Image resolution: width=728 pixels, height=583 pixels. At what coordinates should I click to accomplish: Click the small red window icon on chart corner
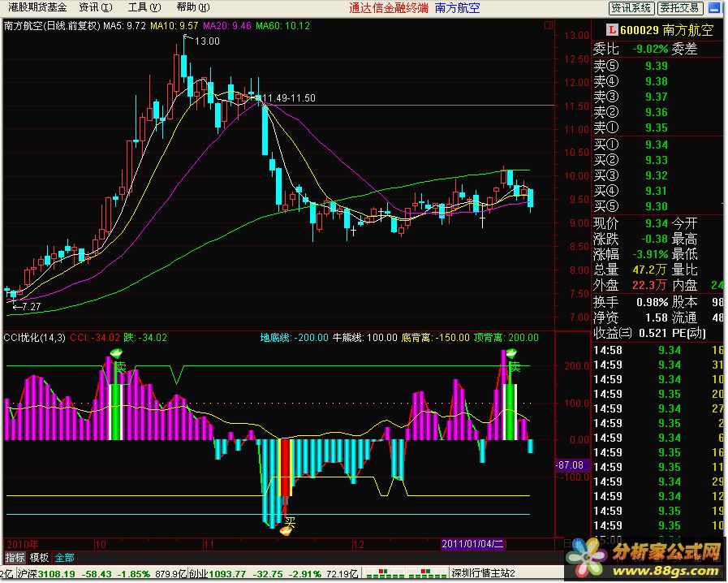[x=549, y=25]
